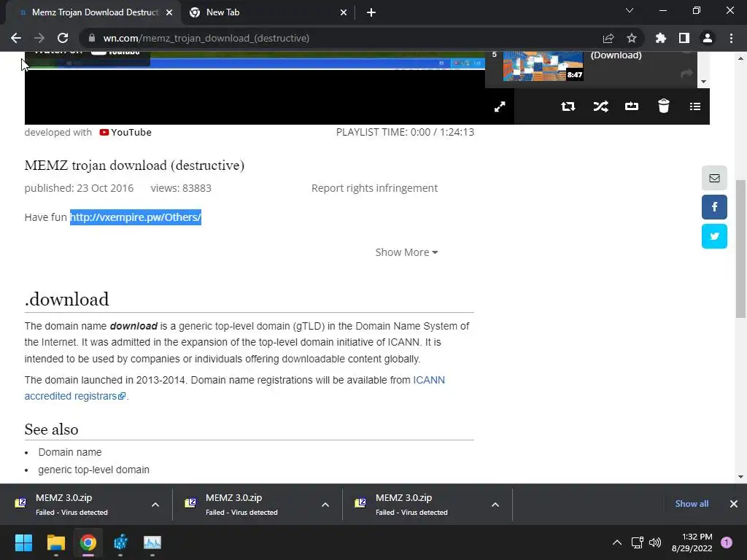The width and height of the screenshot is (747, 560).
Task: Toggle playlist repeat
Action: (568, 106)
